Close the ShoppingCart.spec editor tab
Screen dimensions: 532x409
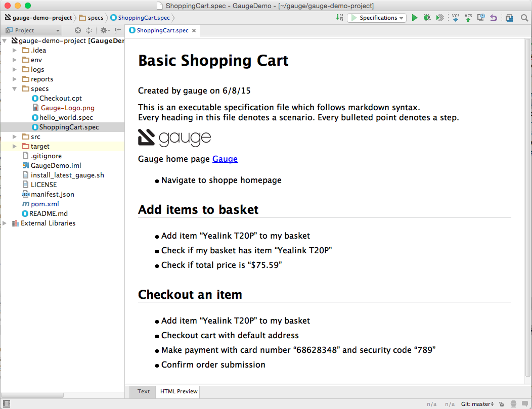coord(194,31)
